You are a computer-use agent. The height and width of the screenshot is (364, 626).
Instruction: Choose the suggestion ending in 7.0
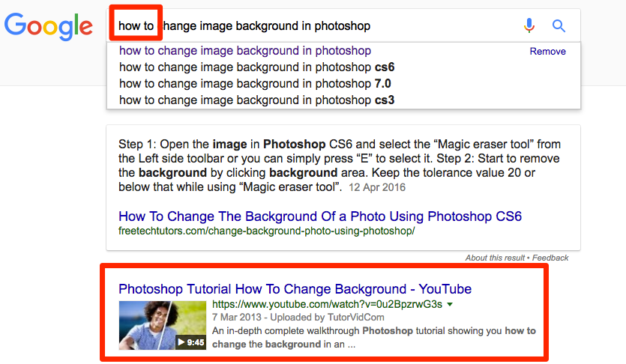[255, 83]
